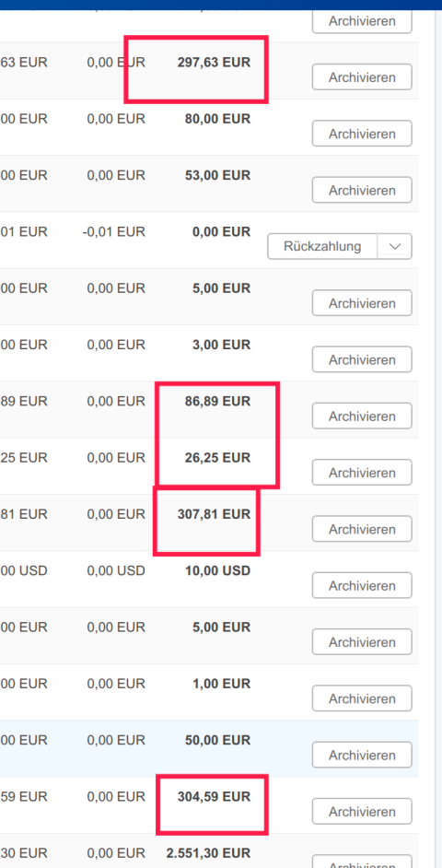Click Archivieren beside 26,25 EUR
The height and width of the screenshot is (868, 442).
362,472
